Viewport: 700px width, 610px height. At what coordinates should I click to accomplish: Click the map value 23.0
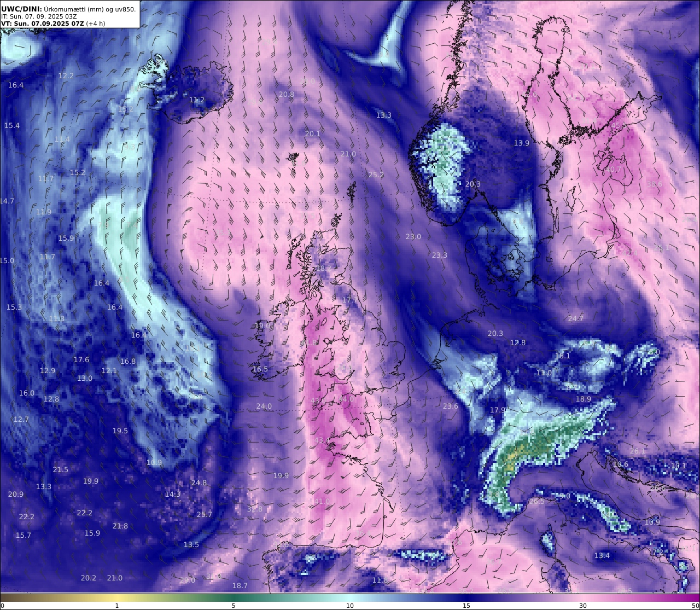[x=413, y=237]
